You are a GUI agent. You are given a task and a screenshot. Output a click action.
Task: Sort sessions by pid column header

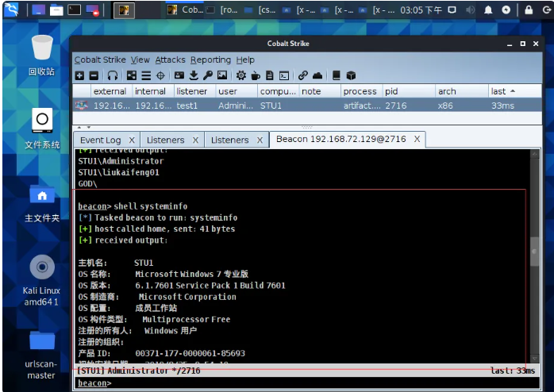pyautogui.click(x=409, y=91)
